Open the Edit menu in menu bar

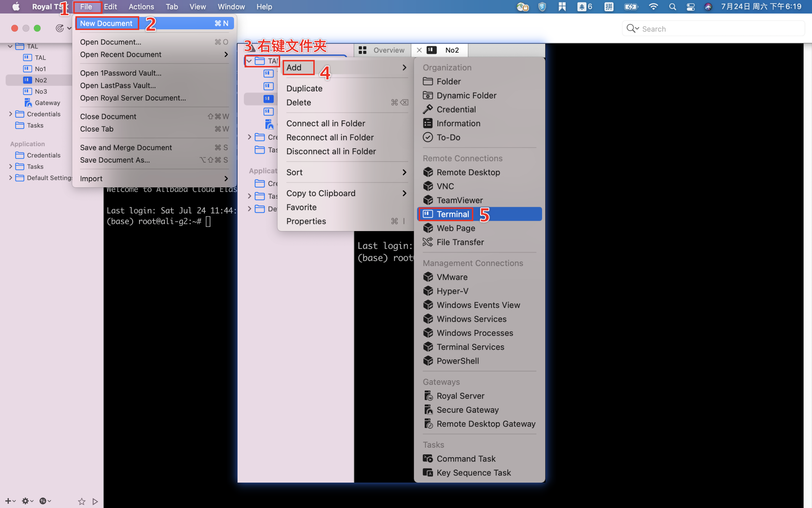[110, 7]
